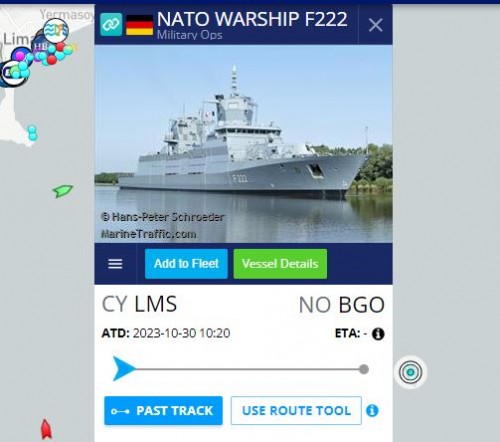Image resolution: width=500 pixels, height=442 pixels.
Task: Open the warship F222 photo
Action: coord(243,144)
